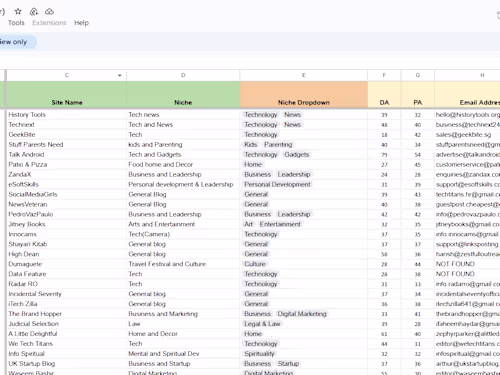The image size is (500, 375).
Task: Open Legal & Law dropdown chip
Action: (x=262, y=324)
